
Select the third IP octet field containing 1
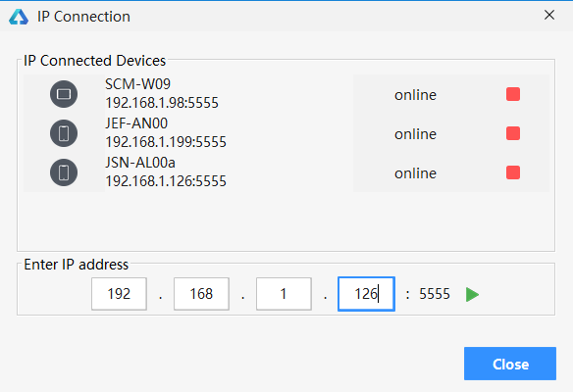(x=284, y=294)
